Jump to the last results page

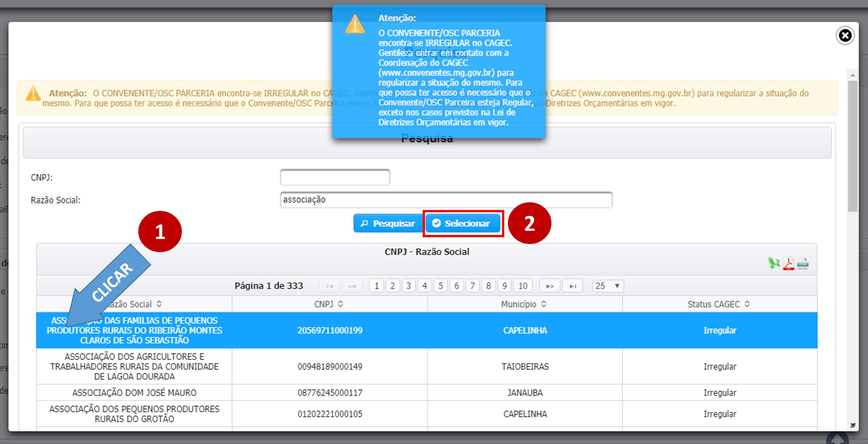[573, 286]
